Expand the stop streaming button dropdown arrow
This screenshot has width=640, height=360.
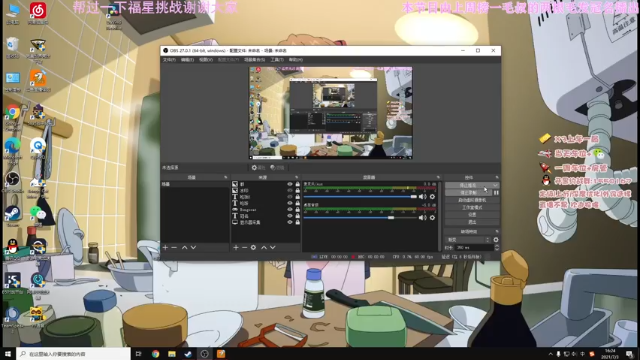click(x=495, y=185)
